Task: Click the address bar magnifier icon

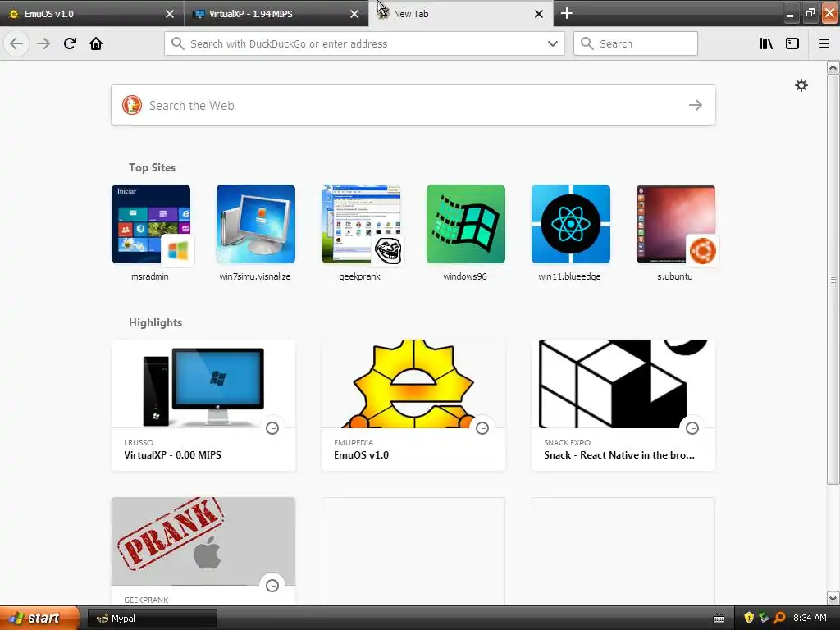Action: tap(177, 43)
